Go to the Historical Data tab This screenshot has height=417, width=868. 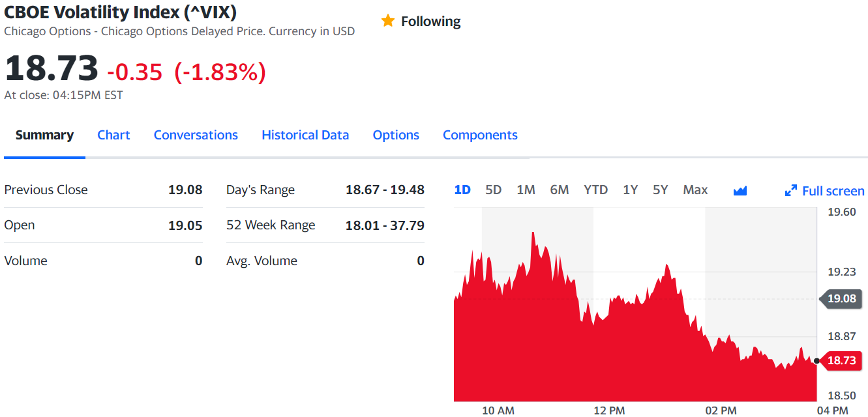pos(305,135)
